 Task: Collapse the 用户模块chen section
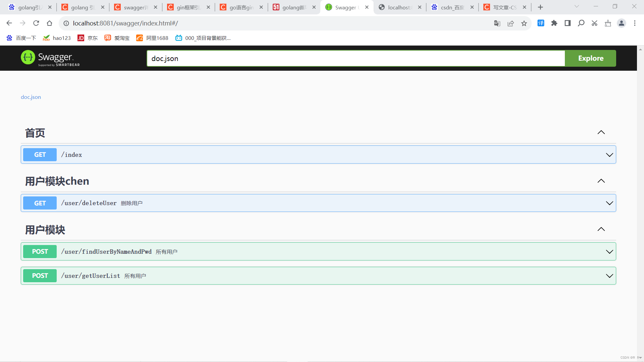coord(601,181)
